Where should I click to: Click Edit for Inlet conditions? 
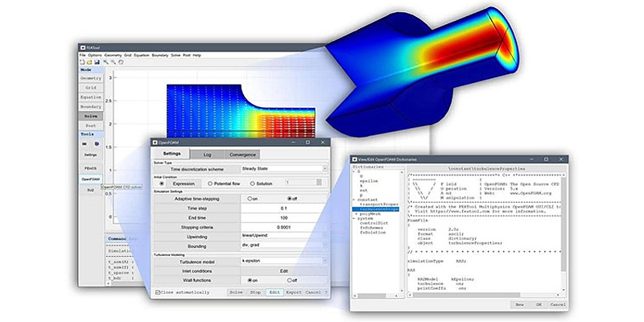coord(284,271)
